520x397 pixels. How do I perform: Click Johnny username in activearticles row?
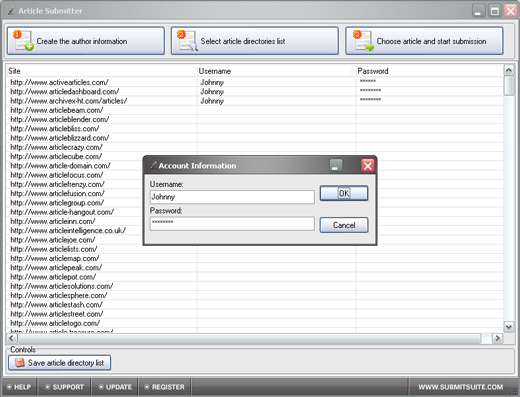tap(212, 82)
